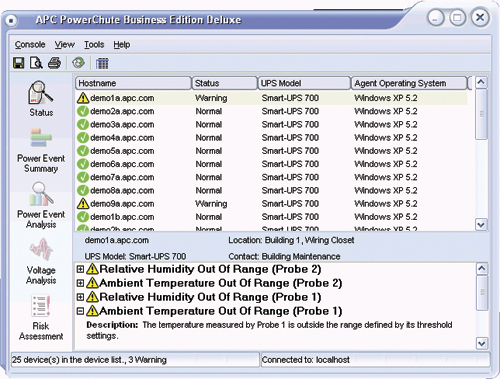The width and height of the screenshot is (500, 379).
Task: Click green check icon for demo4a.apc.com
Action: coord(83,138)
